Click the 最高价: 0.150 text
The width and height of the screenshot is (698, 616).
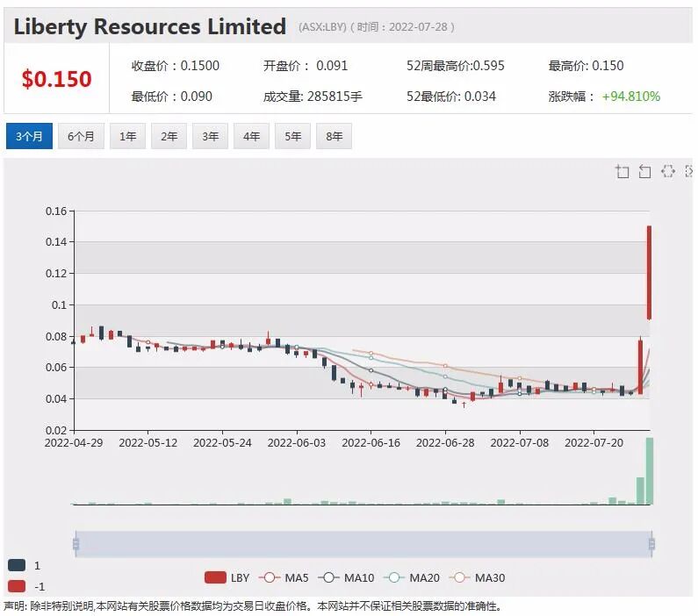point(586,66)
